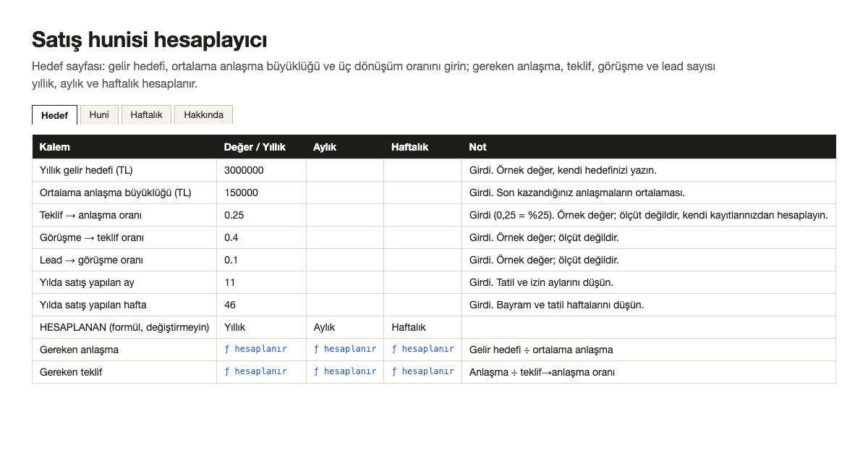Select the average deal size value 150000
Viewport: 868px width, 456px height.
pyautogui.click(x=261, y=193)
